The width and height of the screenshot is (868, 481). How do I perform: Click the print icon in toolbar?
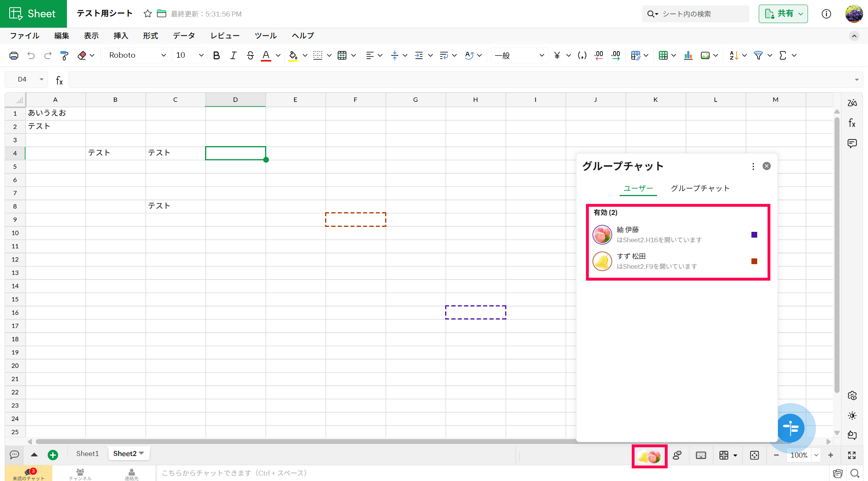tap(14, 55)
